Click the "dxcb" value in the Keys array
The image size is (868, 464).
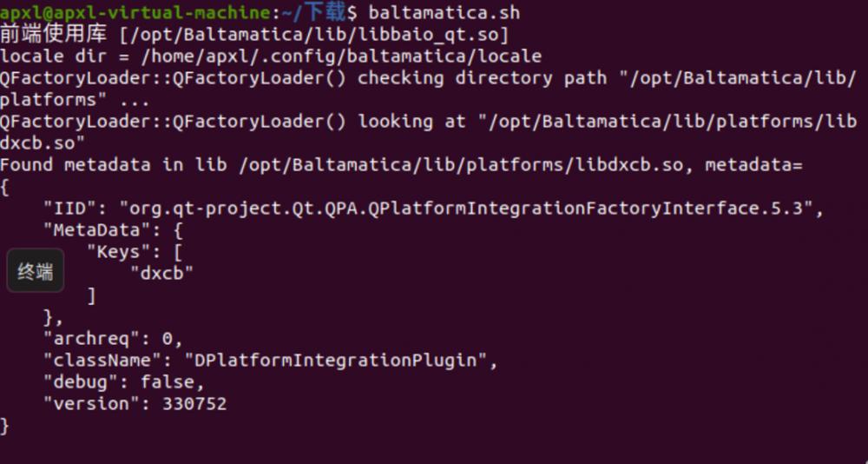pos(161,273)
